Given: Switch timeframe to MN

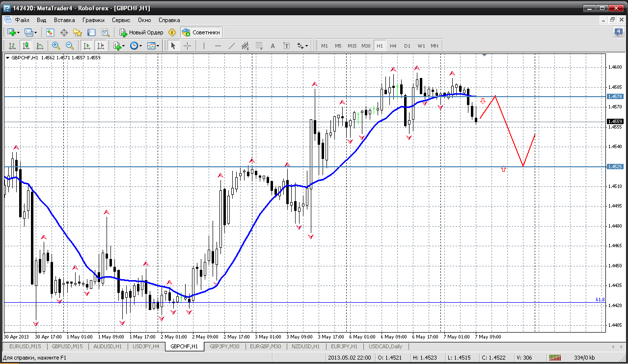Looking at the screenshot, I should (x=435, y=46).
